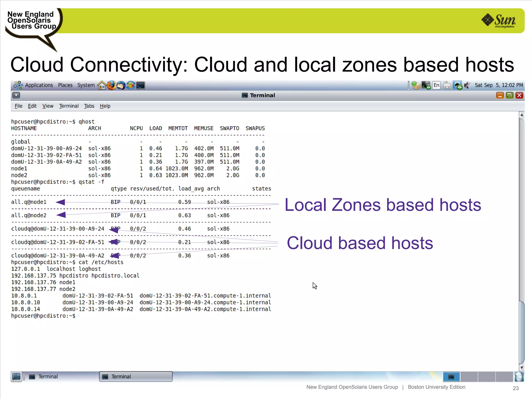Click the globe-and-package launcher icon
The image size is (532, 399).
[131, 85]
